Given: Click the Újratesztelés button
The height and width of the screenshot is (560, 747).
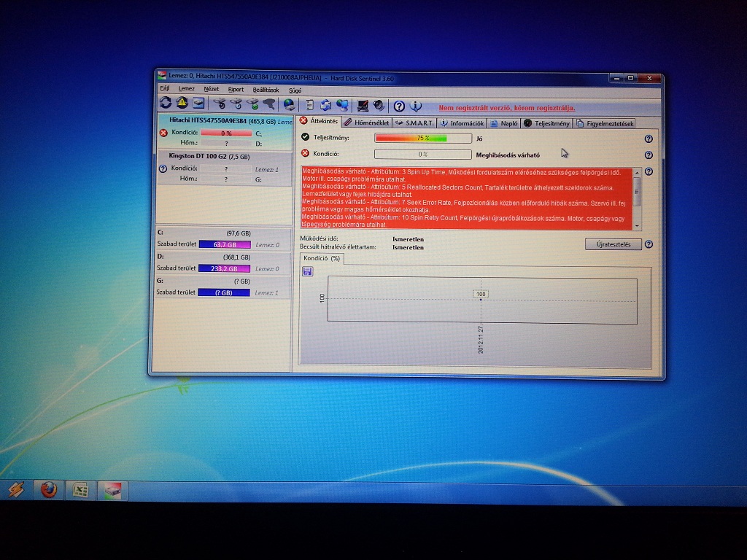Looking at the screenshot, I should (613, 244).
